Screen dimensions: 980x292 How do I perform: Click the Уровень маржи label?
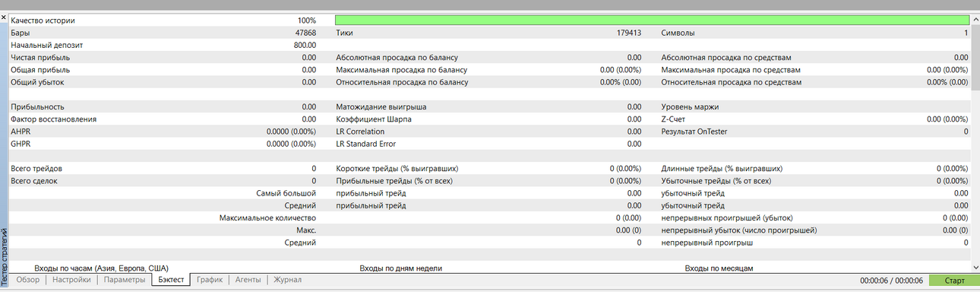(690, 106)
